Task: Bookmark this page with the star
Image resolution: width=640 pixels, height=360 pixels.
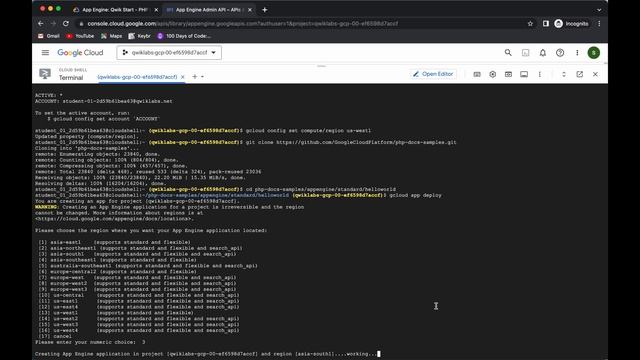Action: click(x=530, y=24)
